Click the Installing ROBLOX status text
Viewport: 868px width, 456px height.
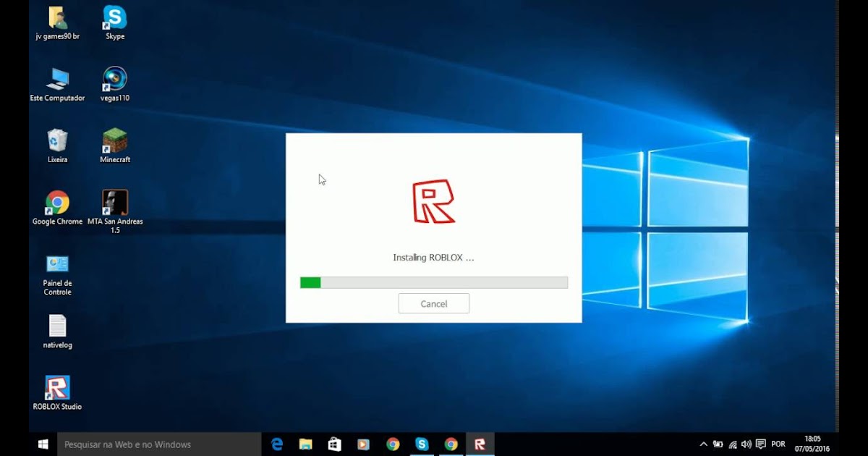coord(433,258)
